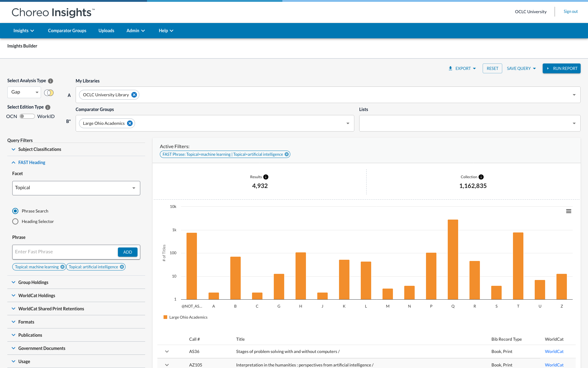This screenshot has width=588, height=368.
Task: Open WorldCat link for AS36 row
Action: click(554, 351)
